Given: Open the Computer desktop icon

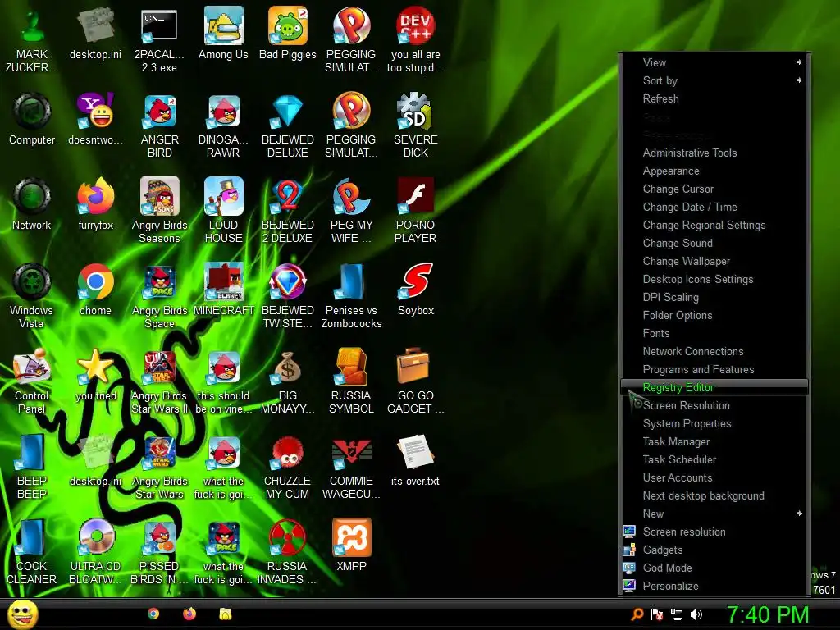Looking at the screenshot, I should tap(32, 119).
